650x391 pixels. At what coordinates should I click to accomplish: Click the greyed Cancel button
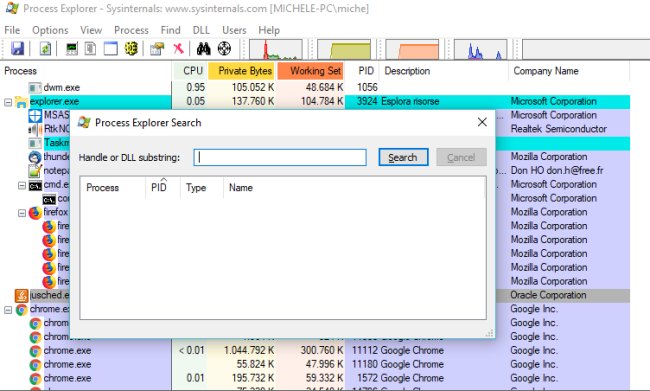(461, 158)
